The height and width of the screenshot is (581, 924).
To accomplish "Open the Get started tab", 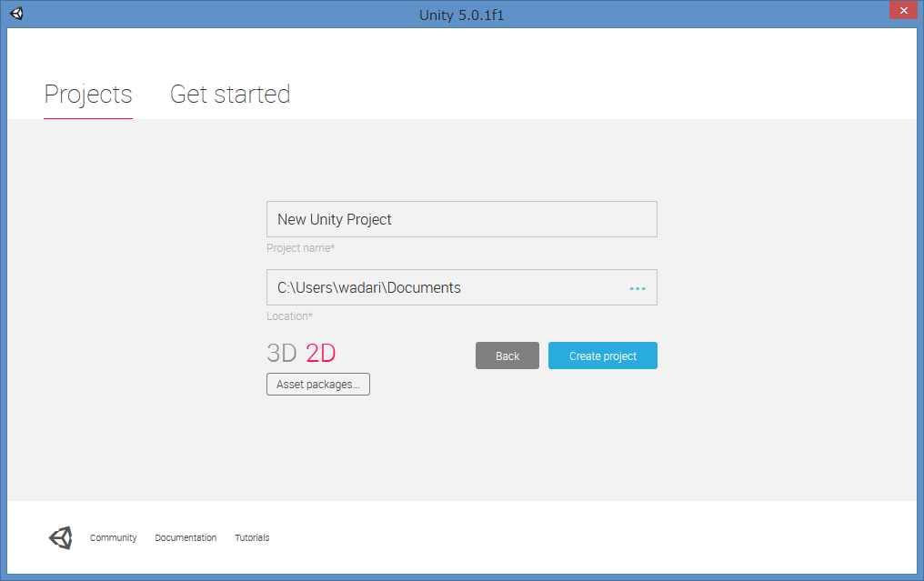I will click(x=230, y=95).
